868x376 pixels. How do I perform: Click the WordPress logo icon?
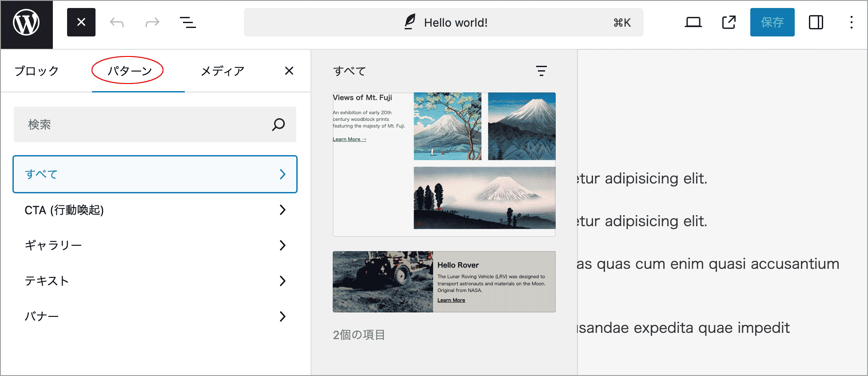click(x=26, y=23)
